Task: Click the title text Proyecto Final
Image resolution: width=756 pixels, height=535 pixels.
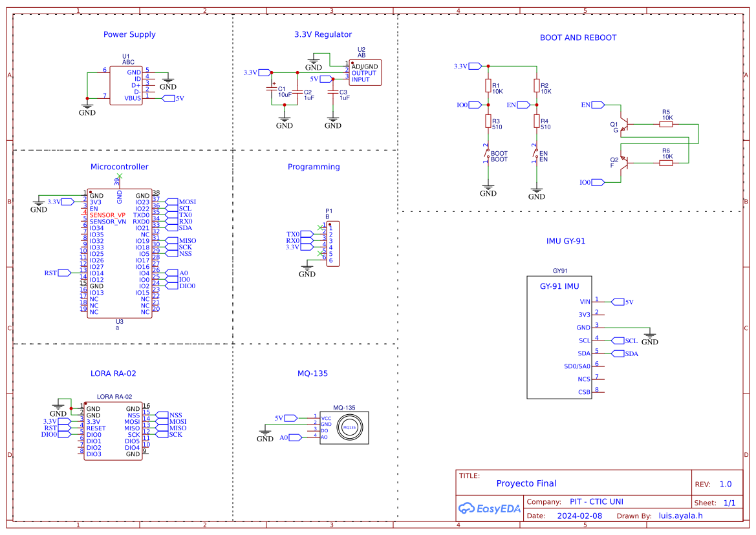Action: tap(526, 483)
